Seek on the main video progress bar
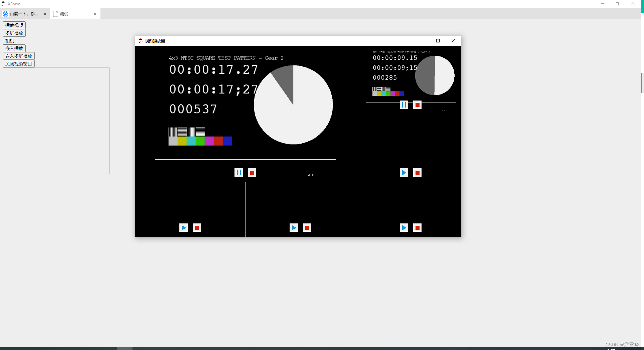The width and height of the screenshot is (644, 350). click(245, 159)
